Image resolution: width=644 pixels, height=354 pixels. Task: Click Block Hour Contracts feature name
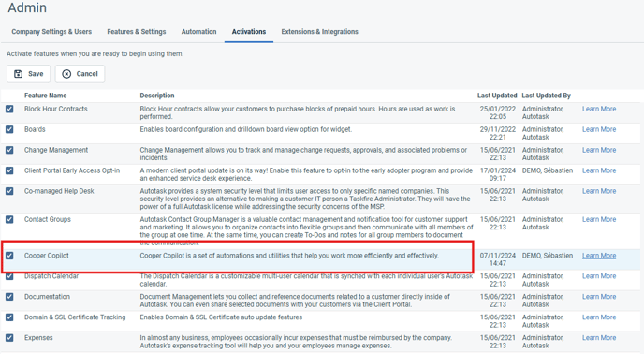[56, 109]
